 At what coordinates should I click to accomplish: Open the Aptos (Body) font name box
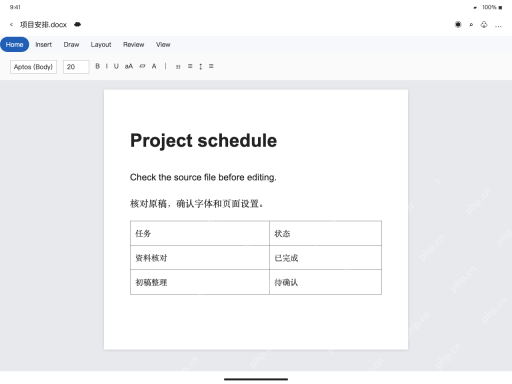tap(33, 67)
